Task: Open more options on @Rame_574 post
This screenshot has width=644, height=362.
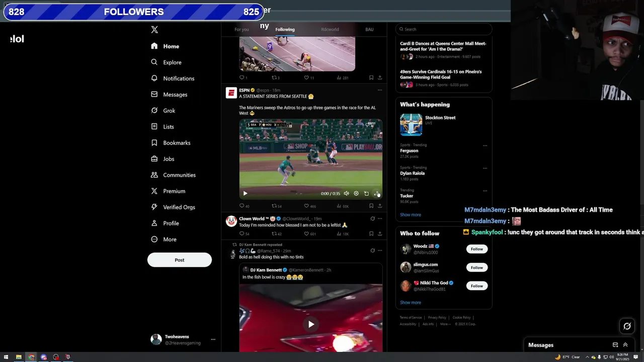Action: click(380, 250)
